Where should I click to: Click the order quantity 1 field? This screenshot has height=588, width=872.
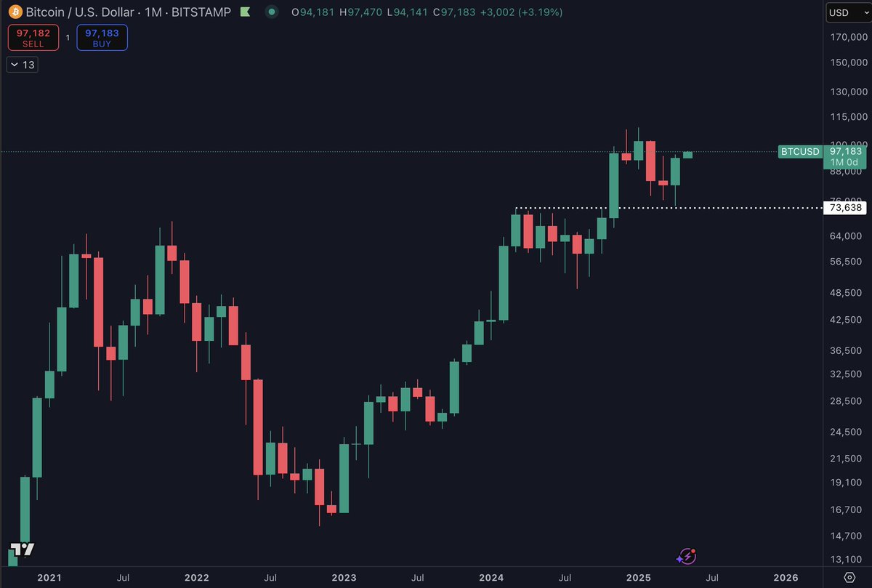point(68,37)
